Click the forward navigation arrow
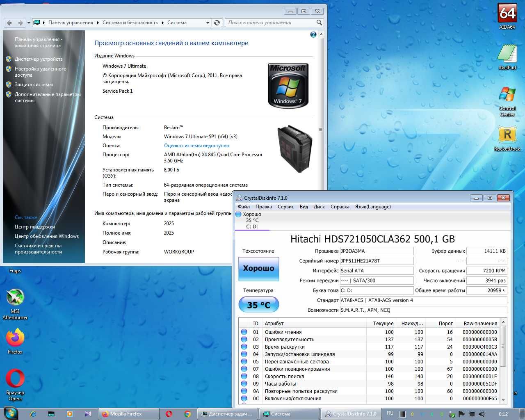 (20, 23)
